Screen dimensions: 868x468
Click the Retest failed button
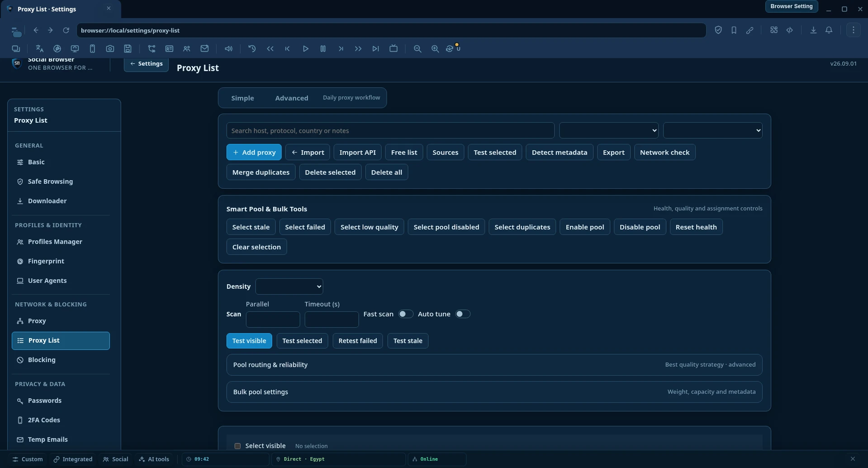point(357,341)
